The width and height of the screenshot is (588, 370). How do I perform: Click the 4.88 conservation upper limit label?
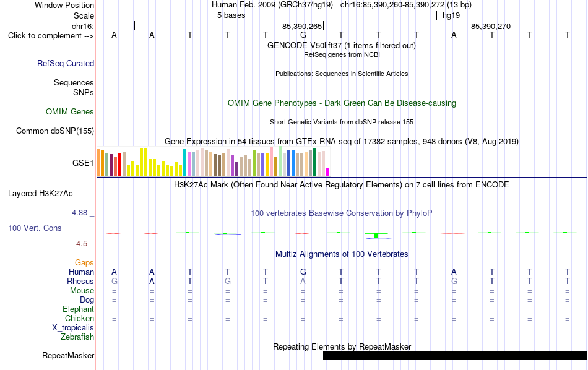click(79, 213)
